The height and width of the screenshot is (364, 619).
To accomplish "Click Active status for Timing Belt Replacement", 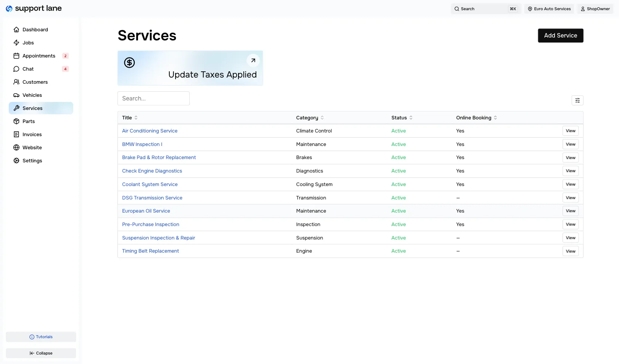I will (398, 251).
